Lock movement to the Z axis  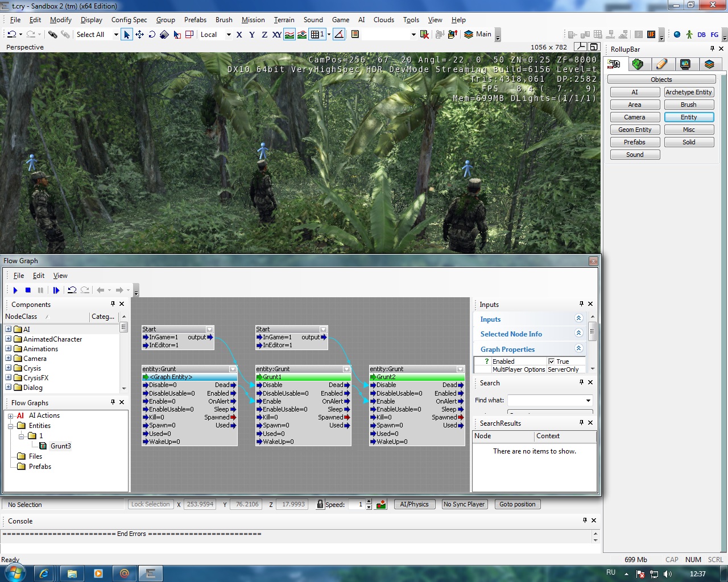[264, 35]
